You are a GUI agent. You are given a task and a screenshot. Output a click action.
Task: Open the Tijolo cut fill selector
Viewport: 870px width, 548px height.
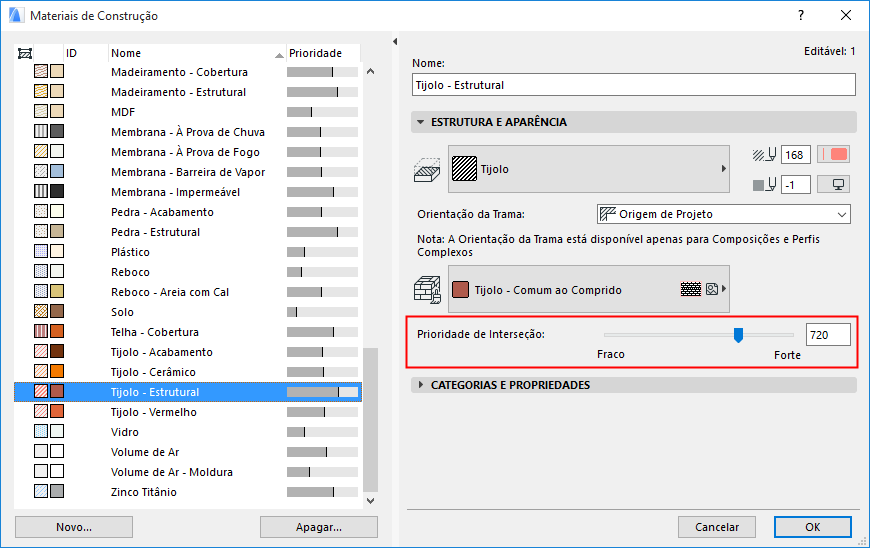(x=589, y=169)
